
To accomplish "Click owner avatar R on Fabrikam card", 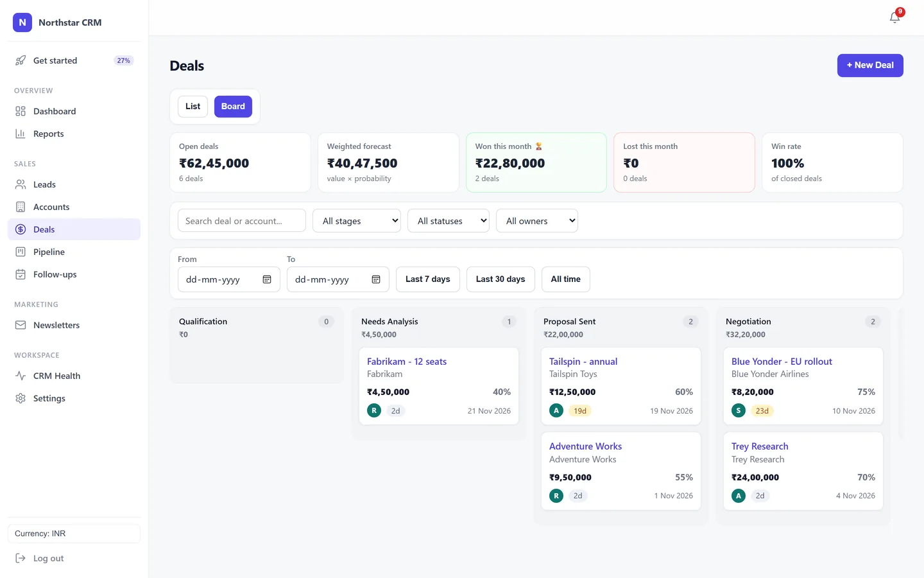I will point(374,410).
